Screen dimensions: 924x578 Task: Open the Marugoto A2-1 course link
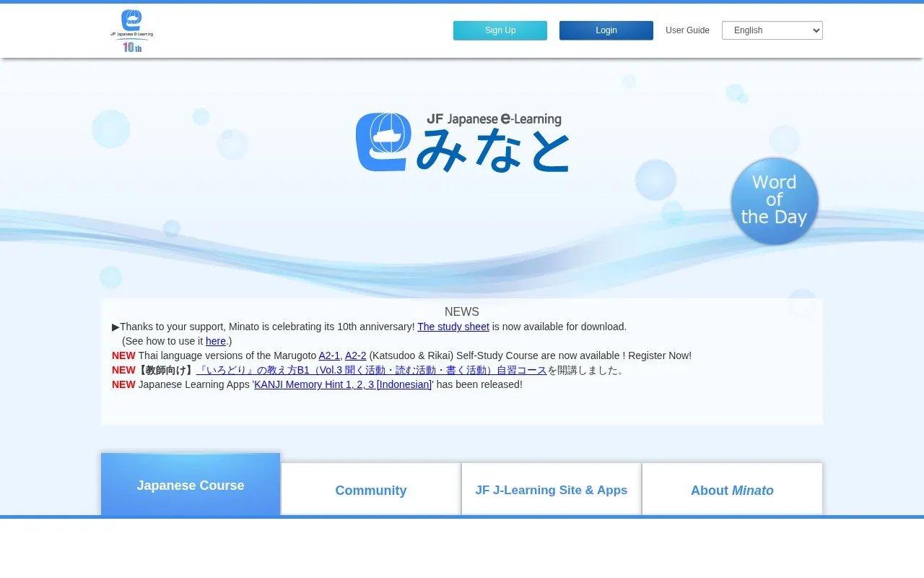[329, 355]
